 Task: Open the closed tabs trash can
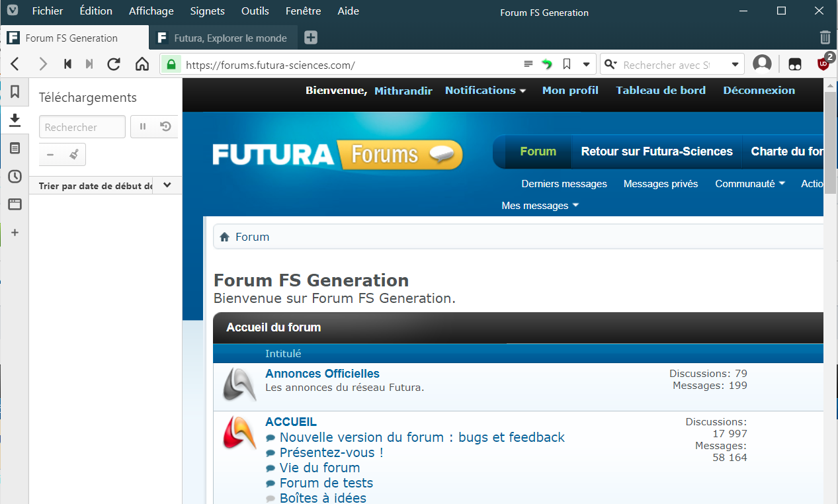[x=825, y=37]
